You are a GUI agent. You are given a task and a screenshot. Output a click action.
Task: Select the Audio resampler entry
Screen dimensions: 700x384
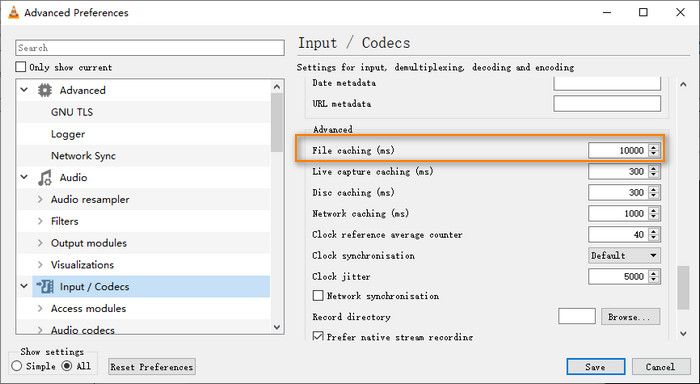click(90, 199)
